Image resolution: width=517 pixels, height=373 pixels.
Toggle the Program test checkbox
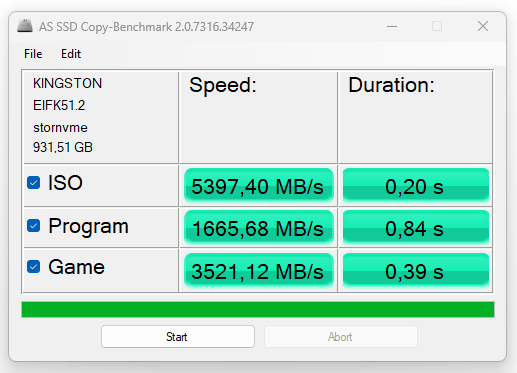[x=34, y=226]
